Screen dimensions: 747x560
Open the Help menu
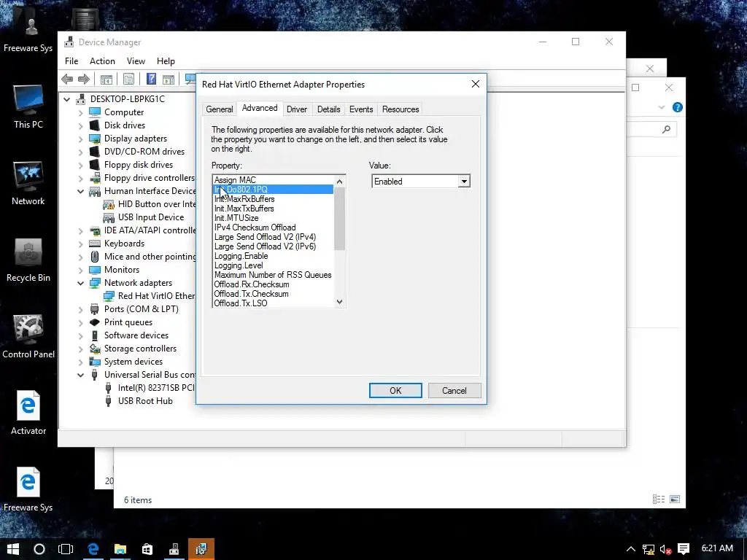(166, 61)
